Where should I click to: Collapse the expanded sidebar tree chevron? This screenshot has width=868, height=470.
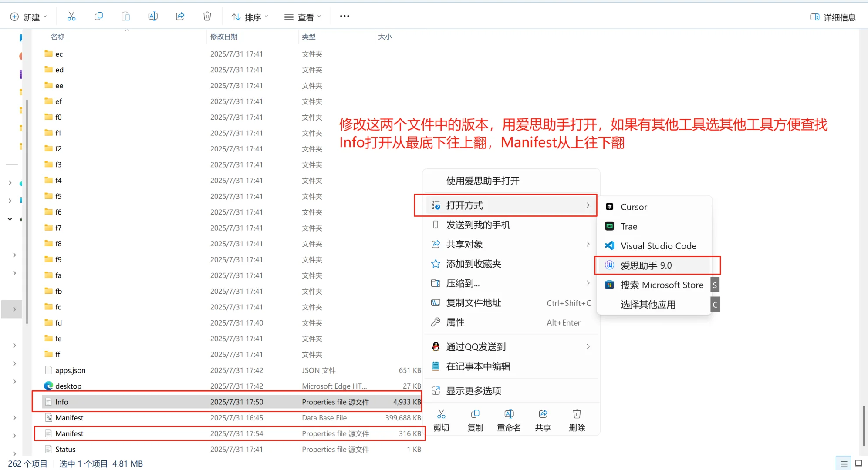coord(10,219)
